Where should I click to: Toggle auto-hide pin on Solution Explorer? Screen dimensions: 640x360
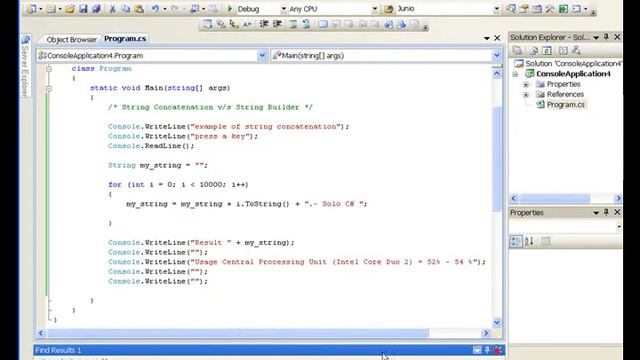(607, 37)
